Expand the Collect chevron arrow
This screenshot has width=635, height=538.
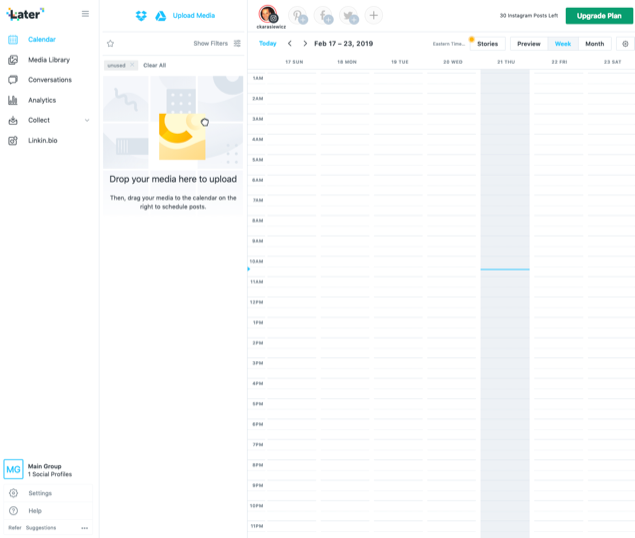(87, 120)
